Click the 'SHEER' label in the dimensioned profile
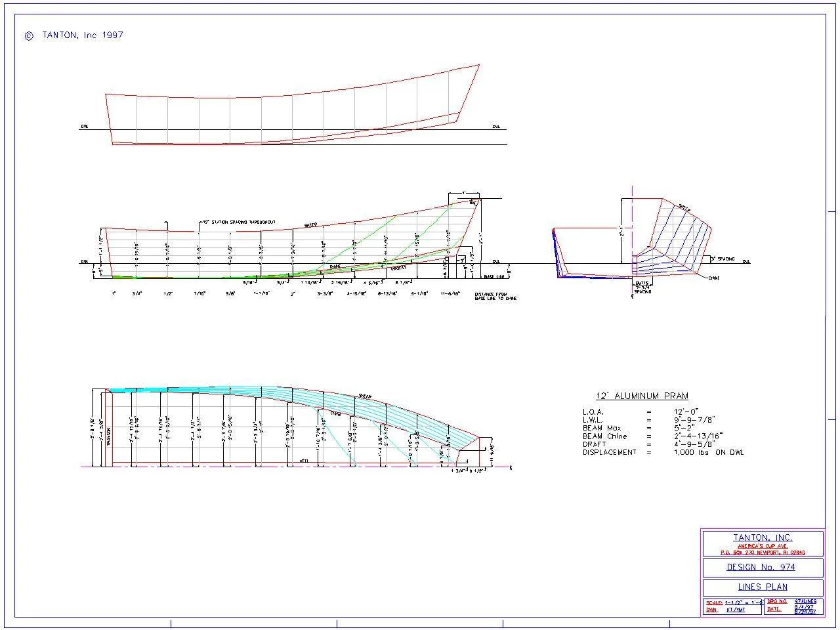This screenshot has width=840, height=630. [x=310, y=224]
